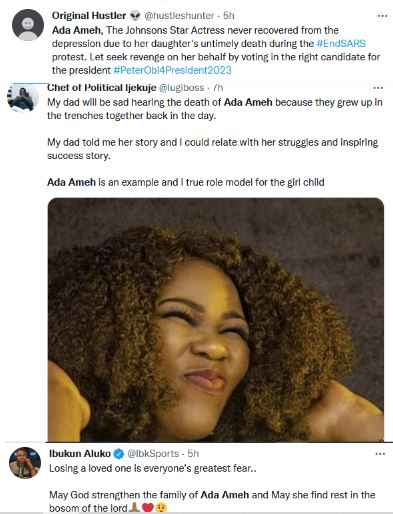
Task: Open the 5h timestamp on Ibukun Aluko's tweet
Action: point(193,454)
